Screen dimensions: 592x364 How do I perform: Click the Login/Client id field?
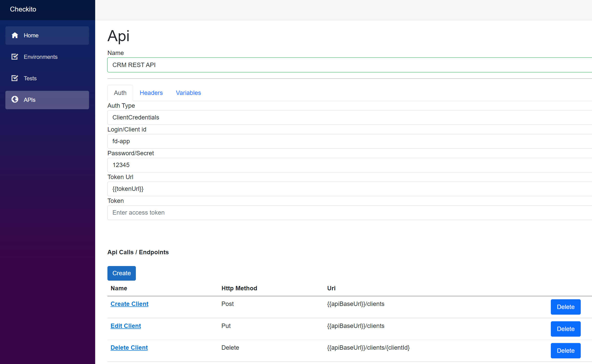[x=349, y=141]
